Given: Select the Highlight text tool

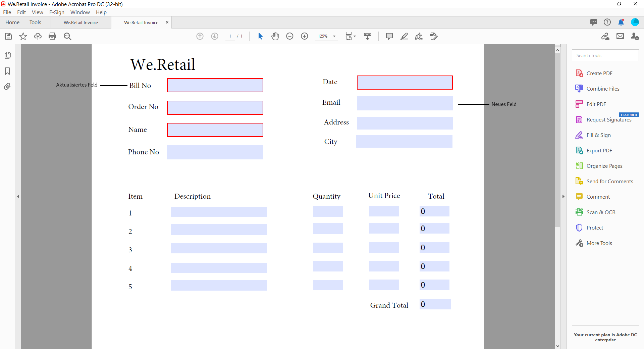Looking at the screenshot, I should tap(404, 36).
